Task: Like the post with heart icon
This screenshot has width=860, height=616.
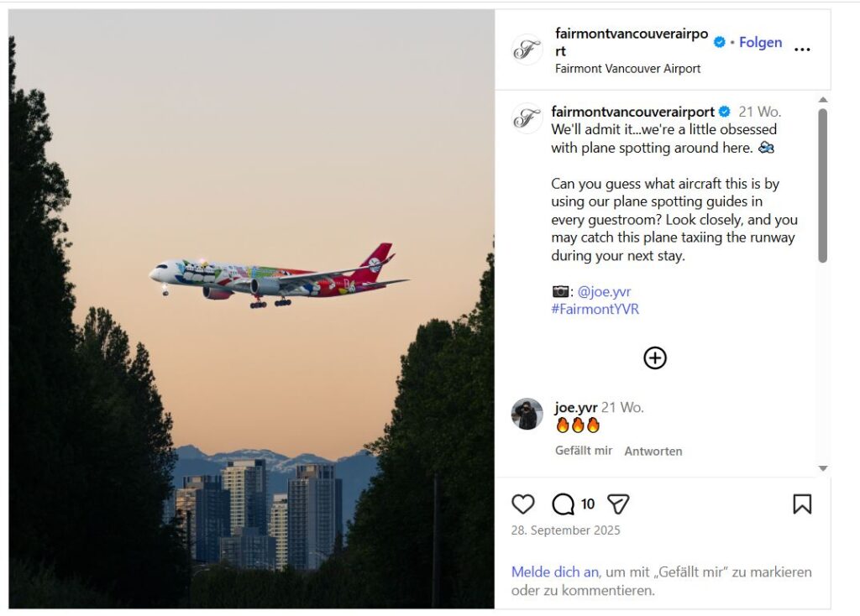Action: 522,504
